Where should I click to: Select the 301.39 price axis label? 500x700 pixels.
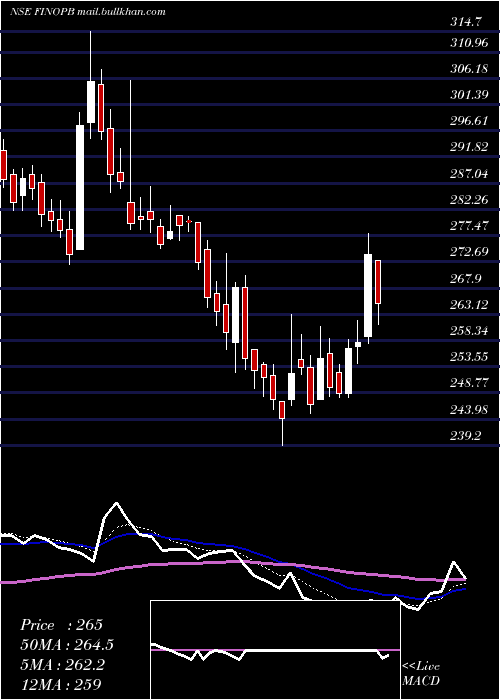coord(470,95)
